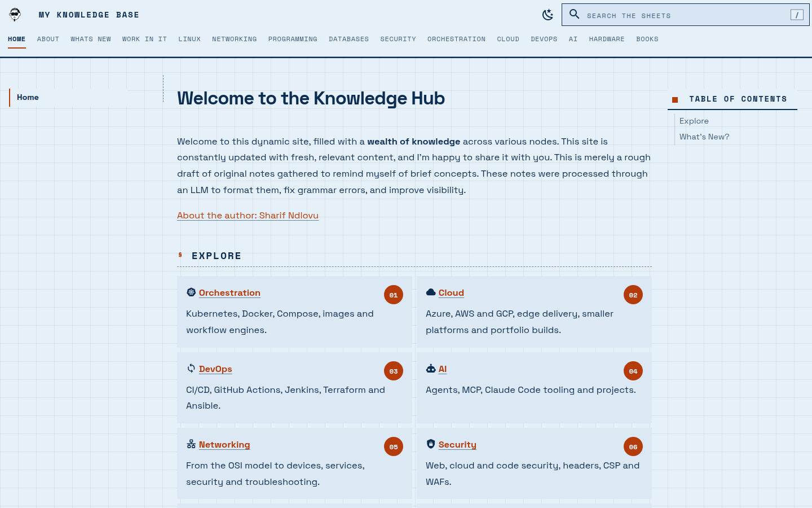Open the AI card link

click(443, 369)
